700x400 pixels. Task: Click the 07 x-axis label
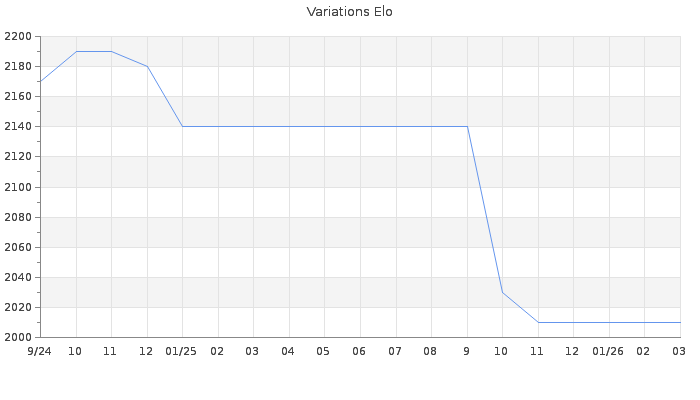(394, 351)
